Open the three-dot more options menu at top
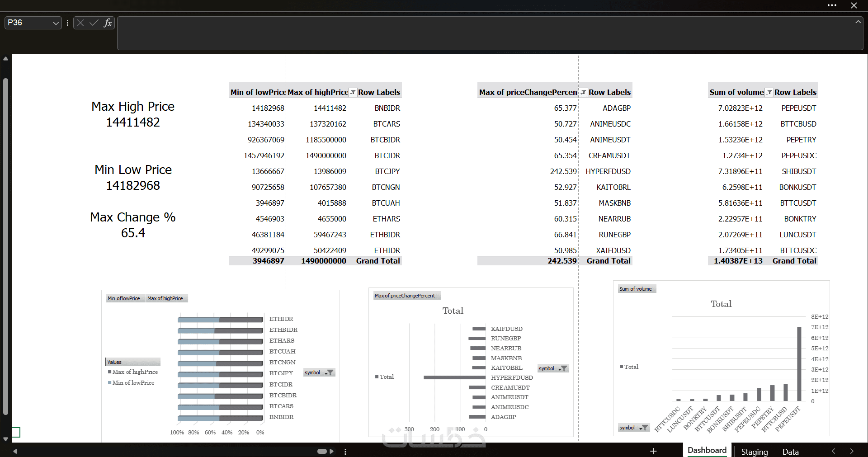The image size is (868, 457). [832, 5]
